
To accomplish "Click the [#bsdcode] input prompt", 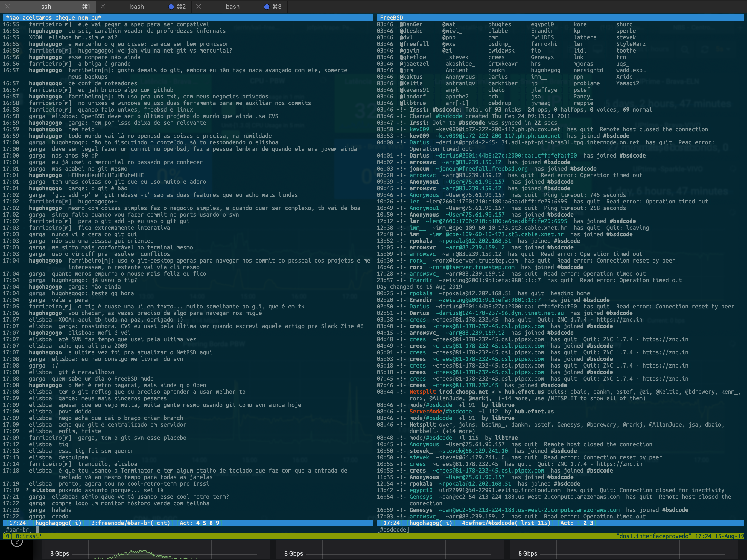I will pyautogui.click(x=393, y=530).
